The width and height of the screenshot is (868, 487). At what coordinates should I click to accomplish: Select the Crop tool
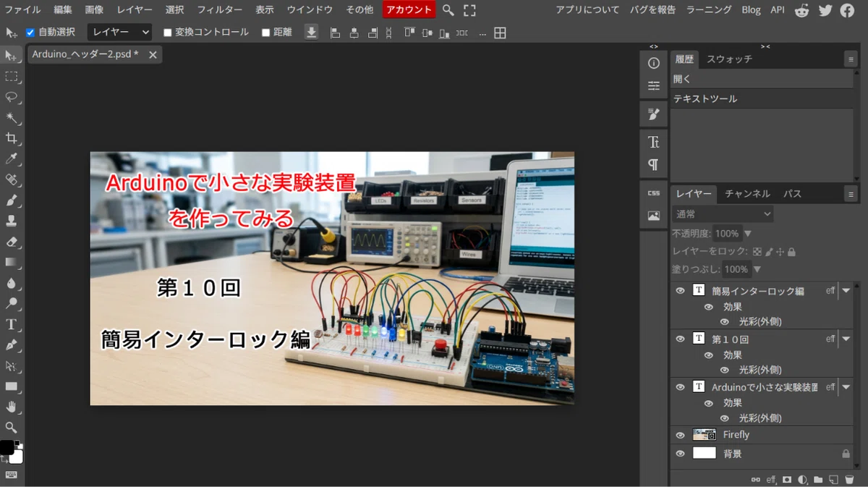(12, 138)
